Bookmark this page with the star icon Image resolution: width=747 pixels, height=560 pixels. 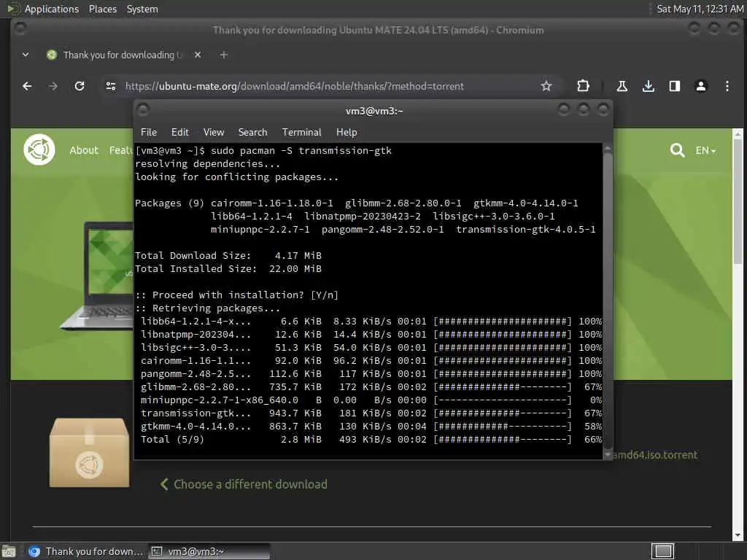point(546,86)
